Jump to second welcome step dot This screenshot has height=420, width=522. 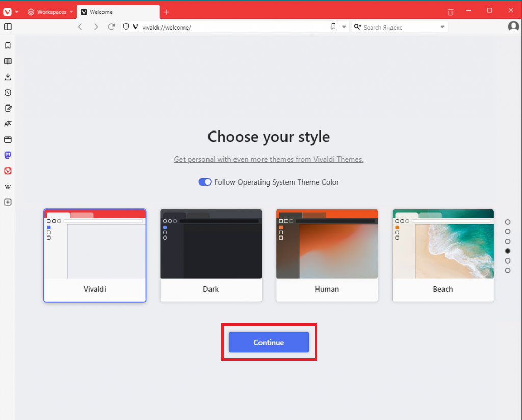tap(508, 231)
